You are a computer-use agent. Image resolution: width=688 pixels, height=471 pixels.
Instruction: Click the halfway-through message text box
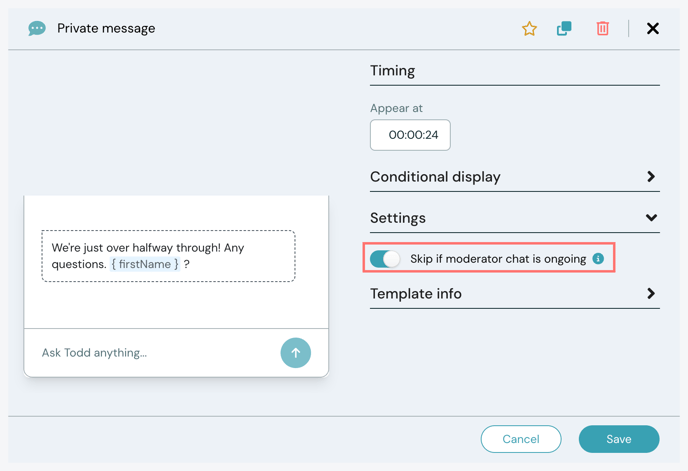168,256
